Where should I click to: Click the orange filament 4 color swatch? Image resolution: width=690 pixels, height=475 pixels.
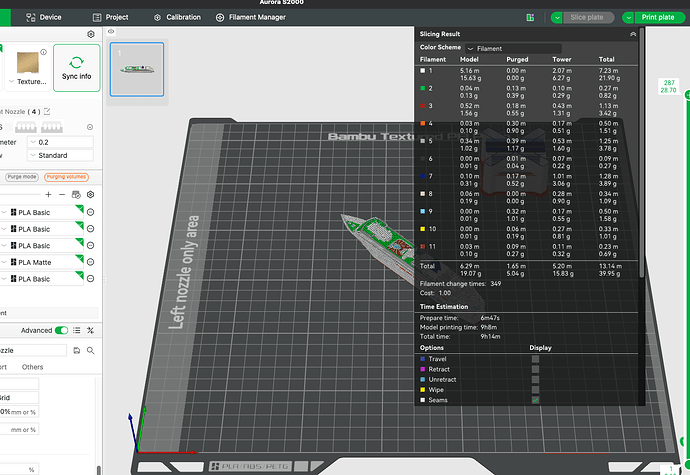click(422, 123)
